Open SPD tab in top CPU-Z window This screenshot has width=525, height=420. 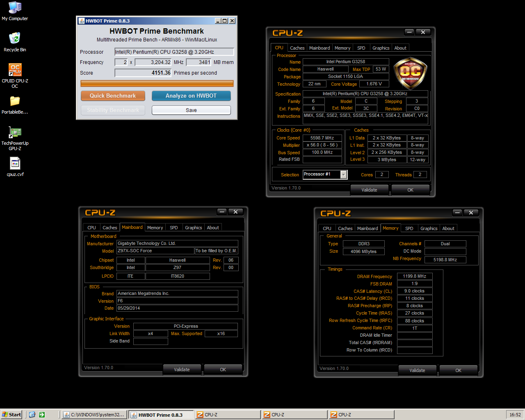[361, 48]
